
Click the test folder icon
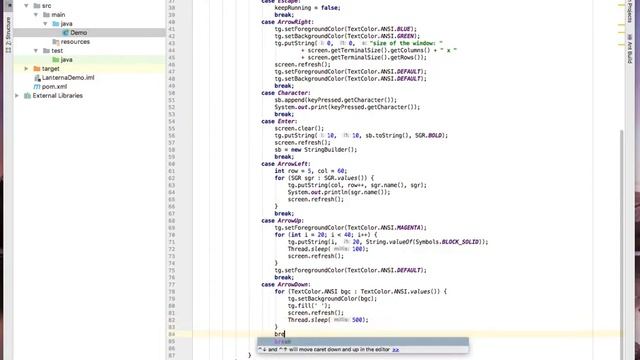46,51
